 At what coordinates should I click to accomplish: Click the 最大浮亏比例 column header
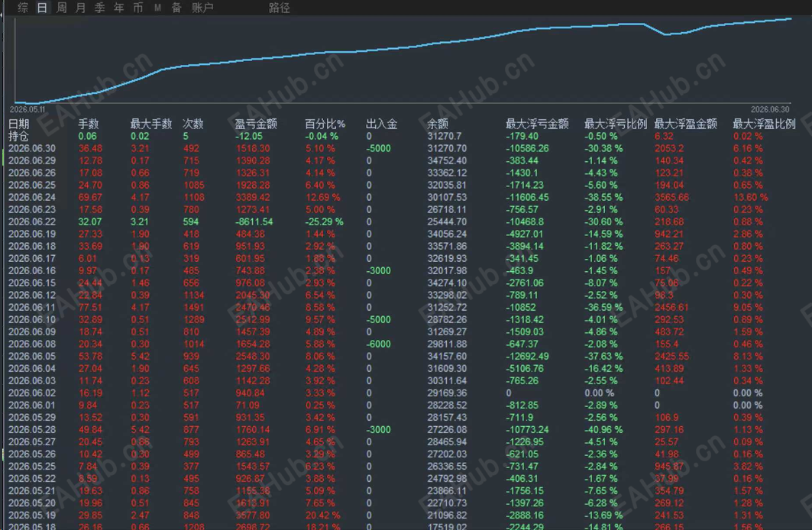coord(616,124)
